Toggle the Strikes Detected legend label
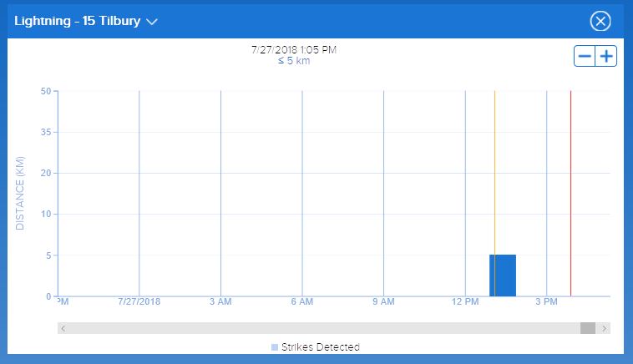The image size is (633, 364). tap(320, 347)
